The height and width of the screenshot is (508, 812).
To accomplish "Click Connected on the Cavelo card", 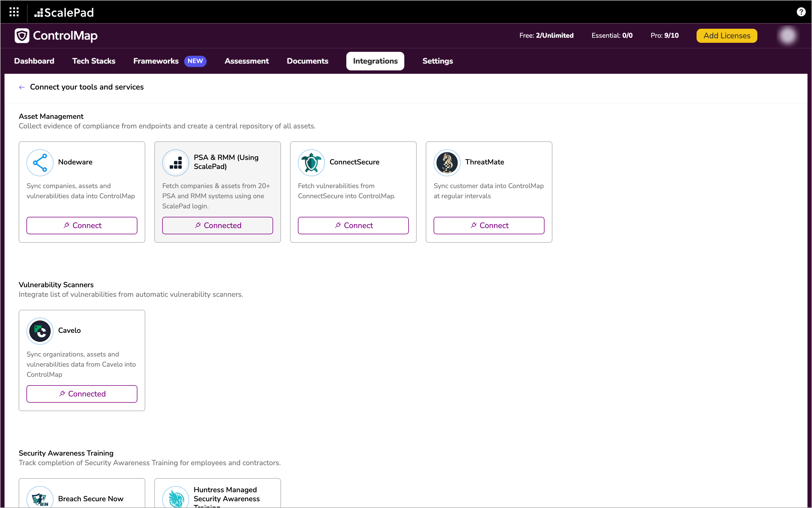I will pyautogui.click(x=82, y=394).
